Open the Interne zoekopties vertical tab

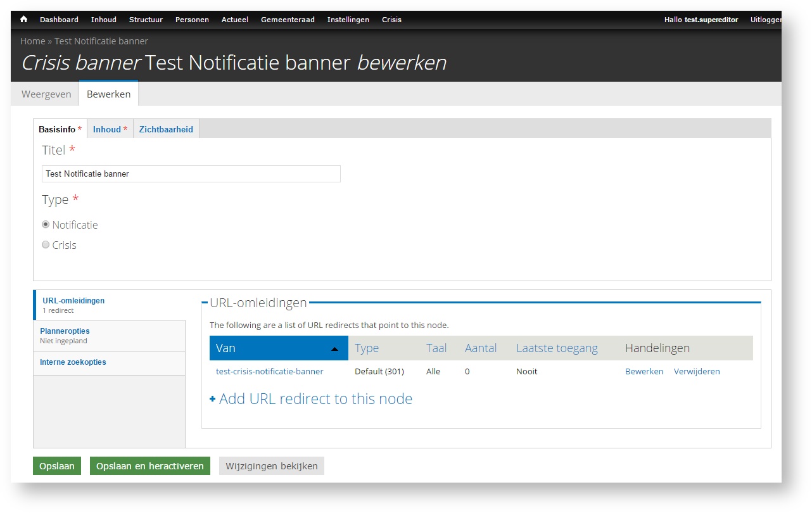(x=73, y=362)
